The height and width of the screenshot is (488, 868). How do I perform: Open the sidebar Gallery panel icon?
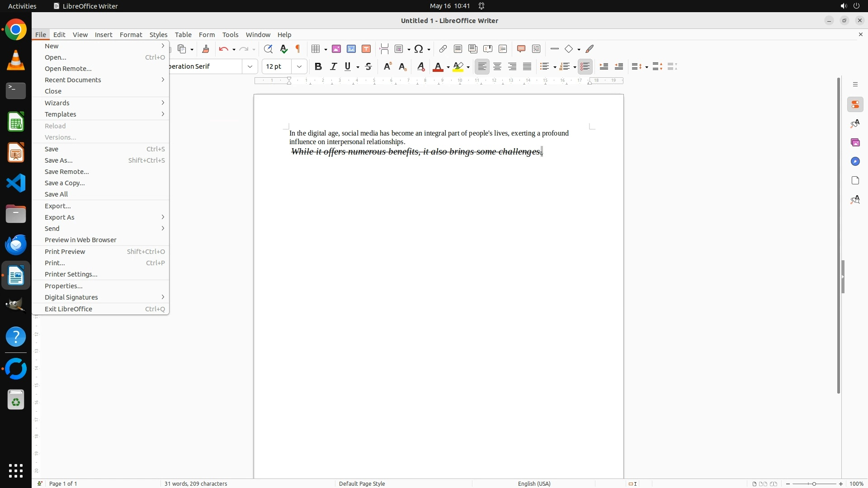(855, 142)
